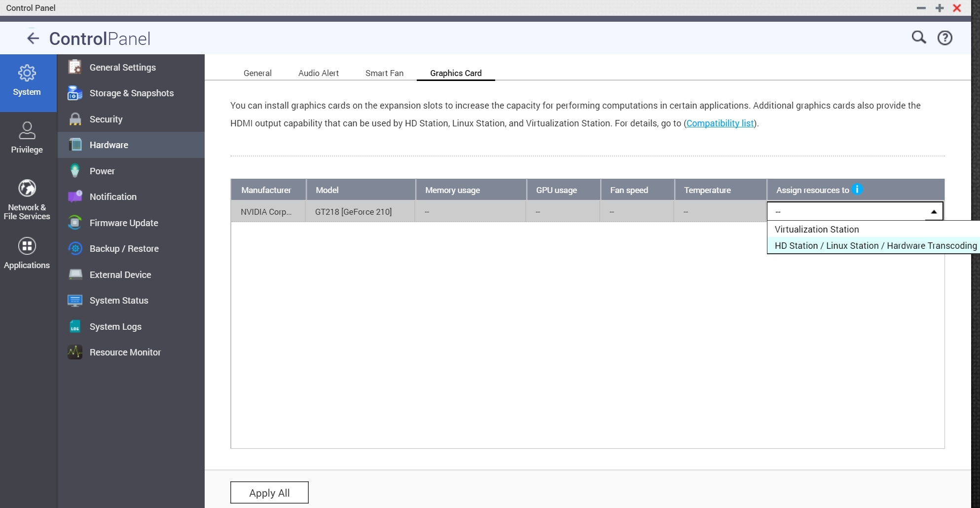Click the GPU usage column header
Screen dimensions: 980x508
[563, 190]
